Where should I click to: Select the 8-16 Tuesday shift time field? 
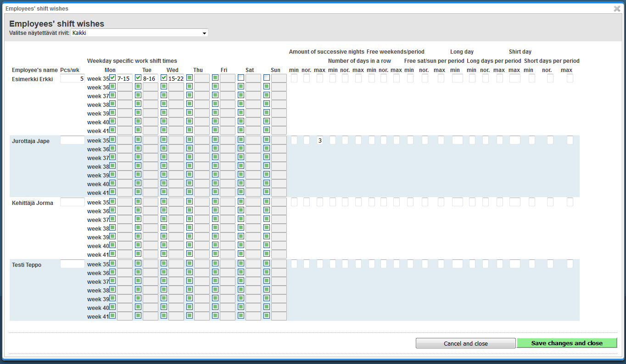[x=151, y=78]
